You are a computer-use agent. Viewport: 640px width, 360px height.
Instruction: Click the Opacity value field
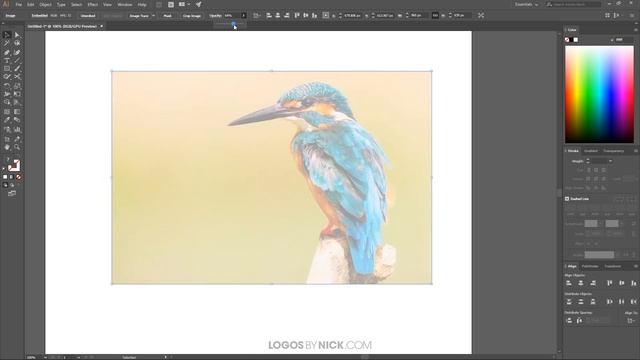click(x=231, y=16)
